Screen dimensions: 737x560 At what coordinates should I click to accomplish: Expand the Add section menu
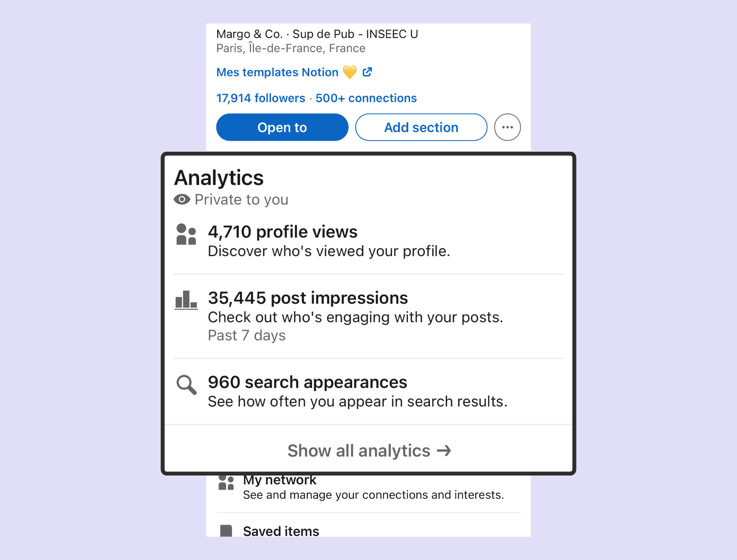pos(421,127)
